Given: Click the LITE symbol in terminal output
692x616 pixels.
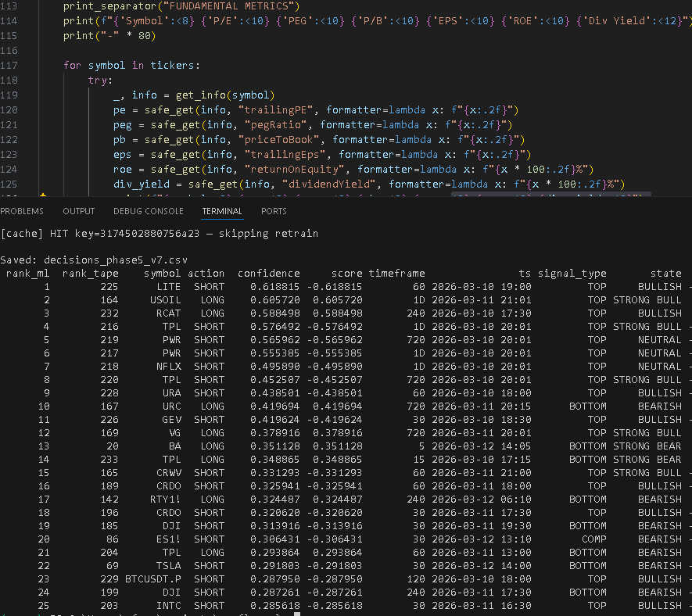Looking at the screenshot, I should coord(169,287).
